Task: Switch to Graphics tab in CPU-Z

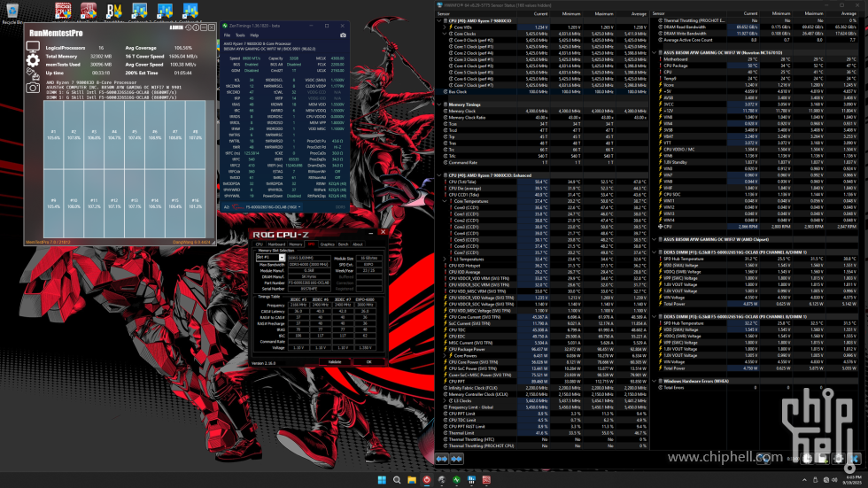Action: [327, 244]
